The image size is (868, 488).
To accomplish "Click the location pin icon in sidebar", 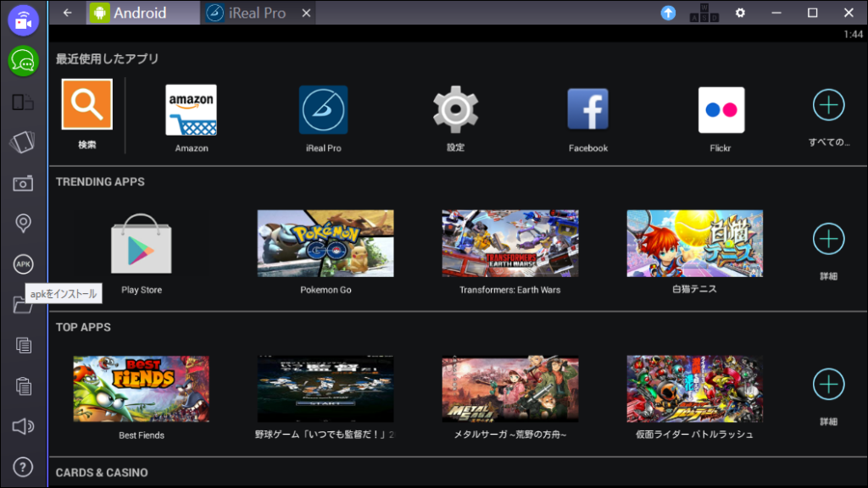I will click(23, 224).
